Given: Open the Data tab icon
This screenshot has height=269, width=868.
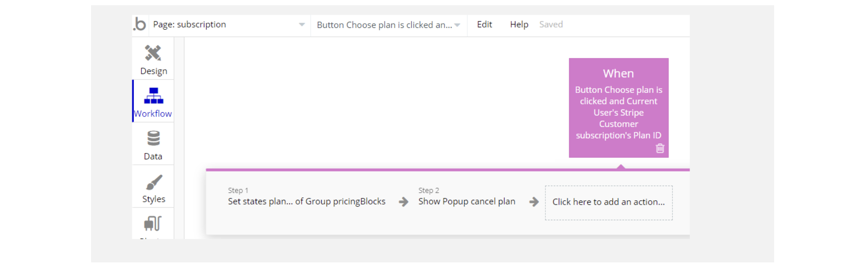Looking at the screenshot, I should 153,138.
